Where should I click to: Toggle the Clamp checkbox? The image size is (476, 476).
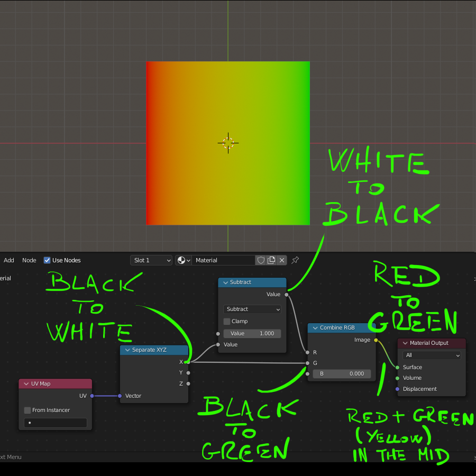coord(227,321)
